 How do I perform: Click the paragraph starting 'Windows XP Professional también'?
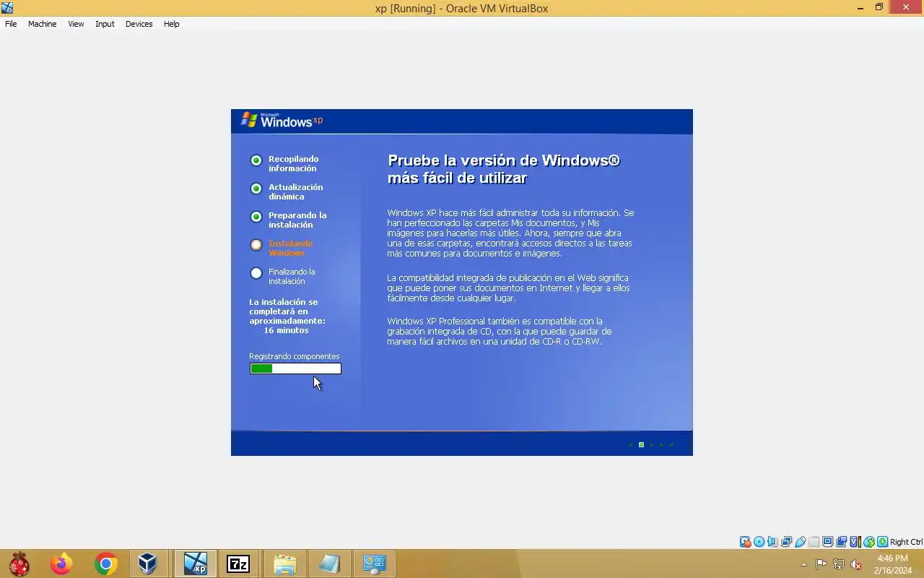coord(499,331)
